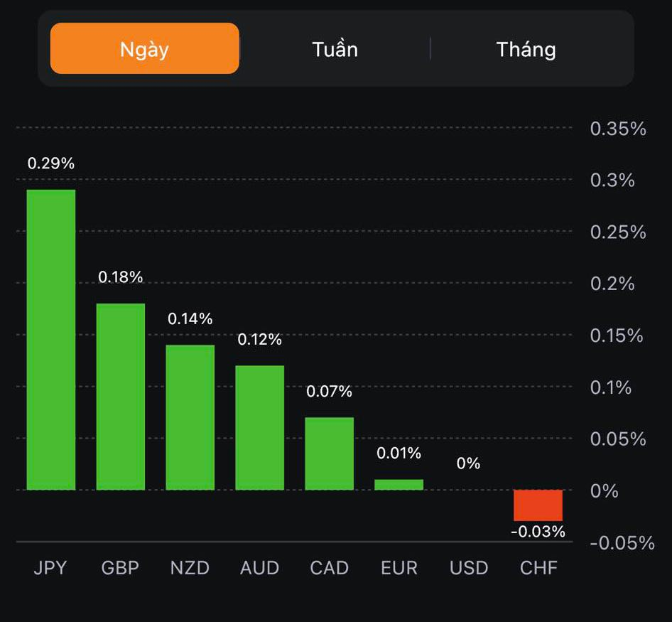Click the GBP currency label
The image size is (672, 622).
pos(120,568)
